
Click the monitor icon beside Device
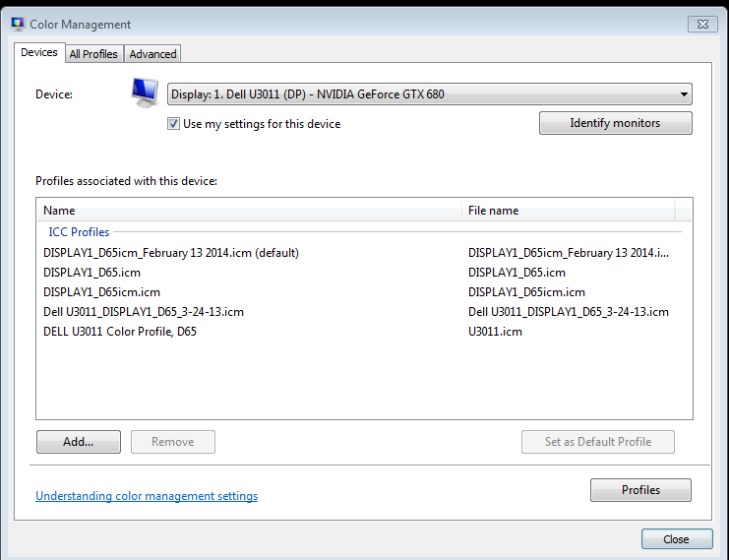(145, 93)
